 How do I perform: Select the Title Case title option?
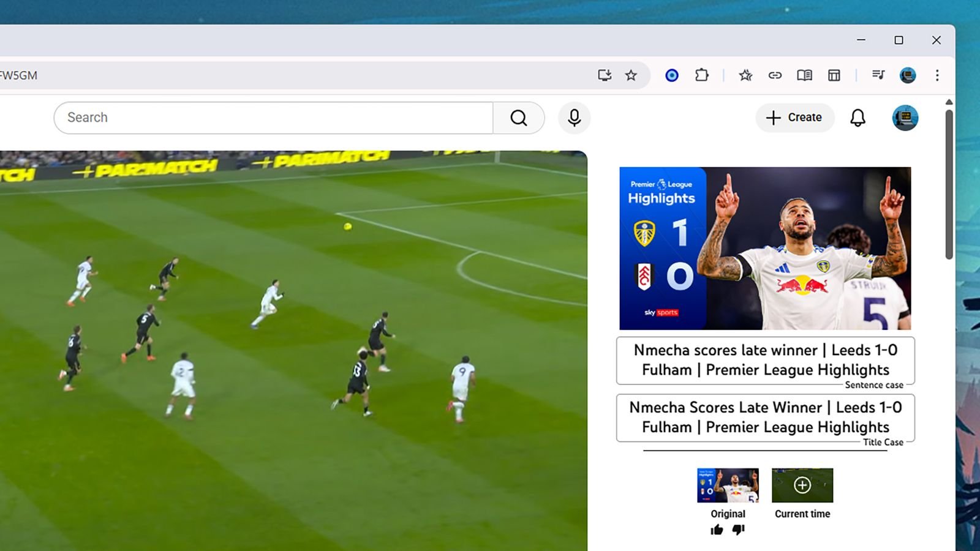(766, 418)
